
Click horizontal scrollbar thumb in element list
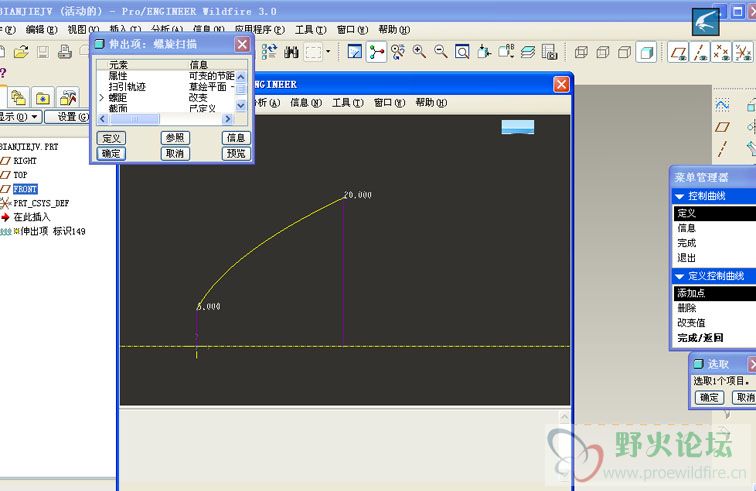(x=135, y=119)
